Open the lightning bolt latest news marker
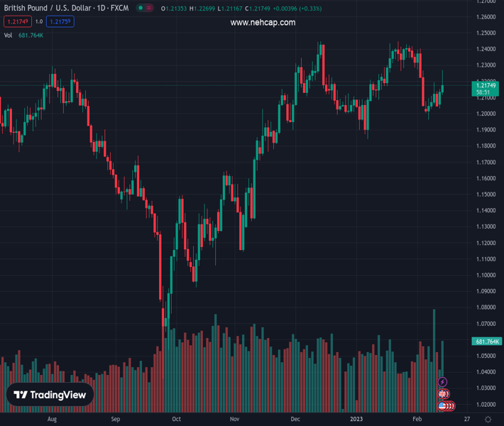The width and height of the screenshot is (504, 426). point(443,383)
